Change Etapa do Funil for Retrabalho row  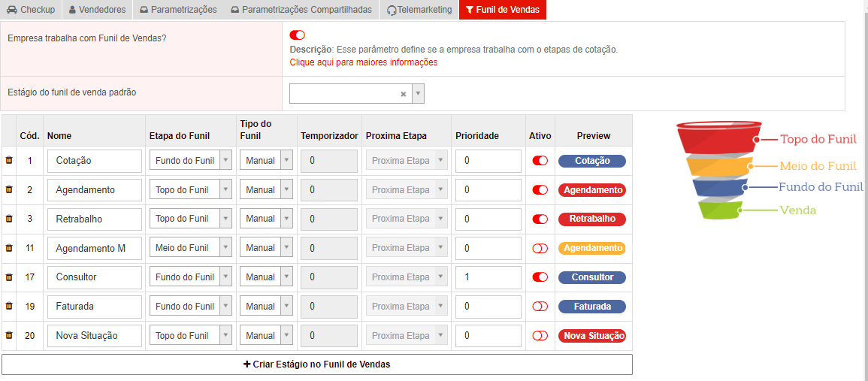(x=190, y=219)
